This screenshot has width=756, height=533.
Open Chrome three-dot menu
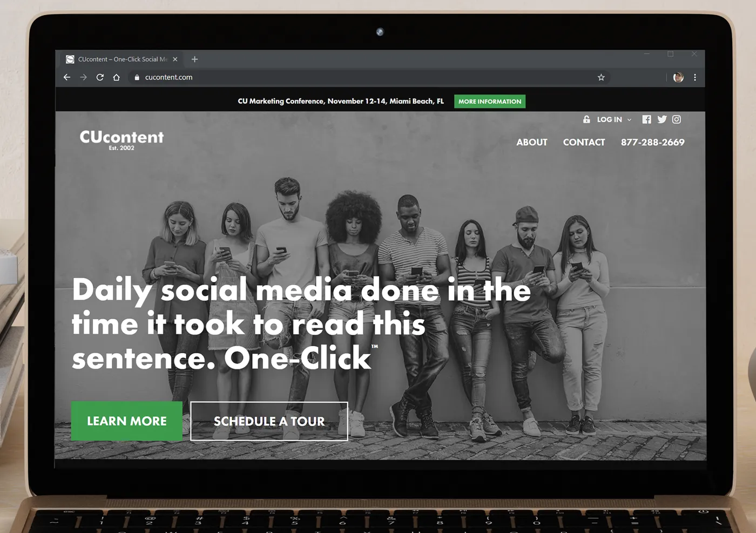[695, 77]
